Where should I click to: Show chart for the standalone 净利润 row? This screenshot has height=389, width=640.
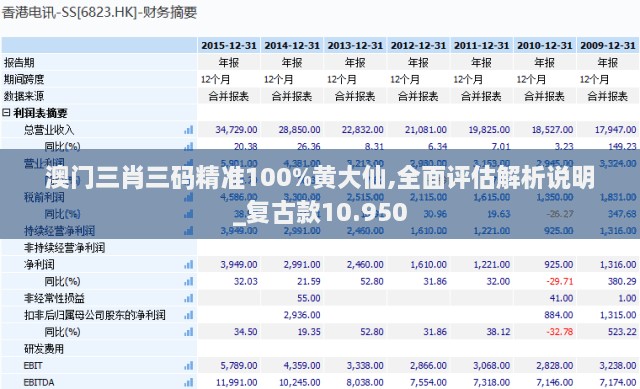[189, 265]
